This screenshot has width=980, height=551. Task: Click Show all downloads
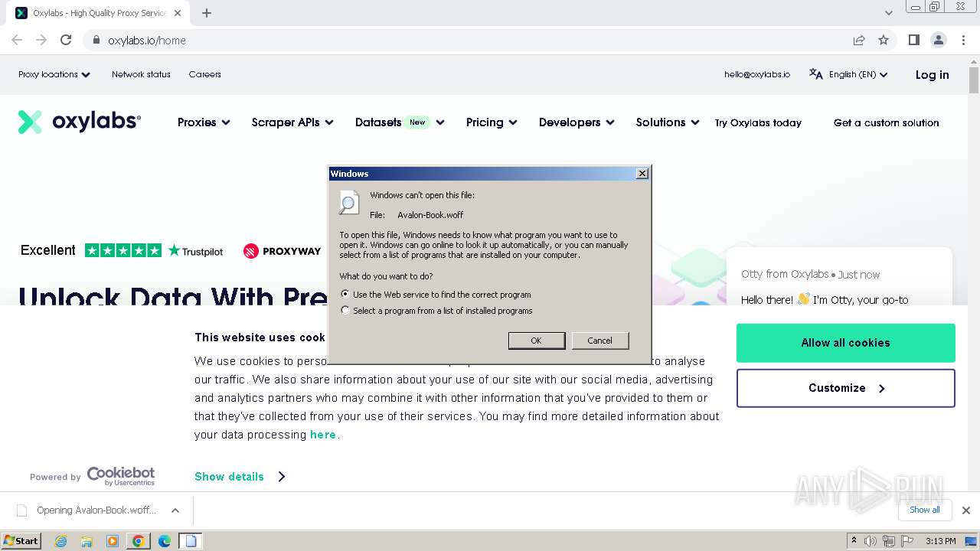click(x=924, y=510)
